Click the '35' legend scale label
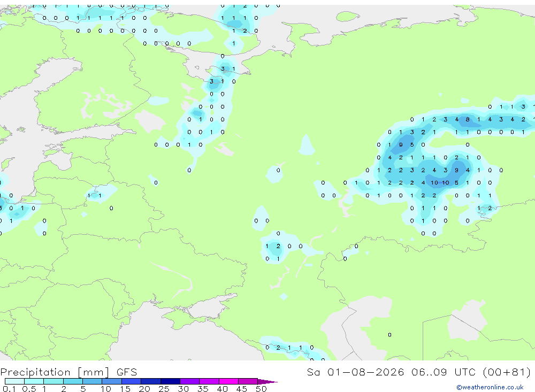 tap(203, 389)
